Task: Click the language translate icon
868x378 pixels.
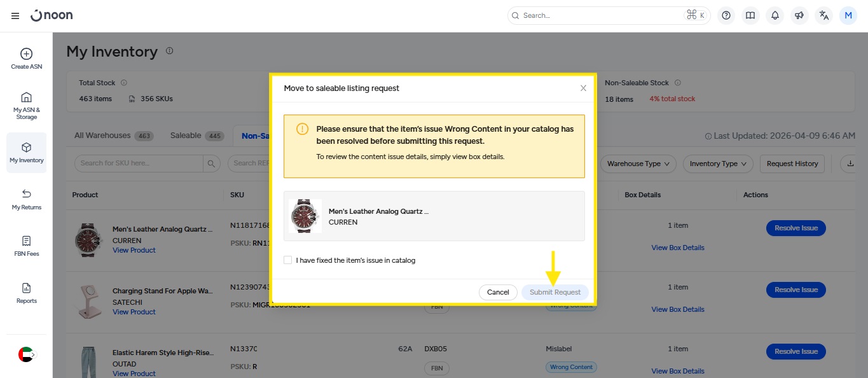Action: click(x=824, y=16)
